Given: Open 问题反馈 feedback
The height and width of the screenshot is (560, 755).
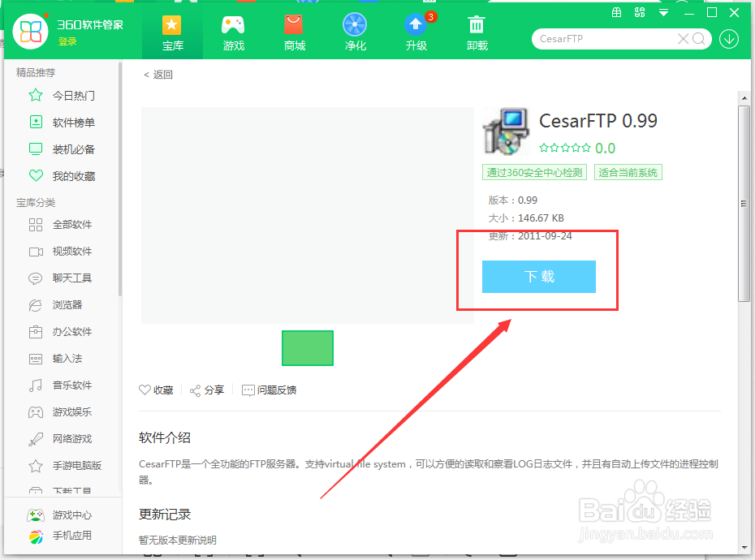Looking at the screenshot, I should [270, 390].
